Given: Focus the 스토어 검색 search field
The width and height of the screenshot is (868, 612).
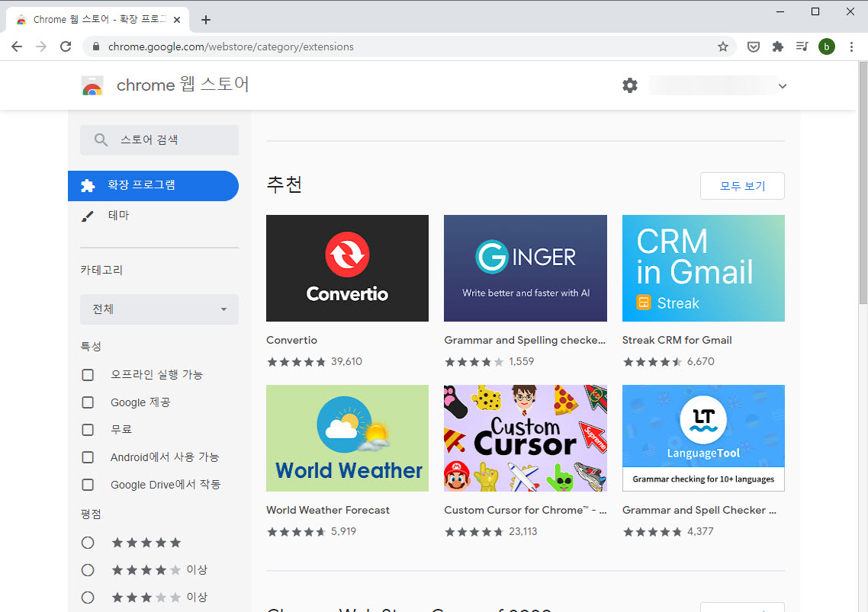Looking at the screenshot, I should point(159,139).
